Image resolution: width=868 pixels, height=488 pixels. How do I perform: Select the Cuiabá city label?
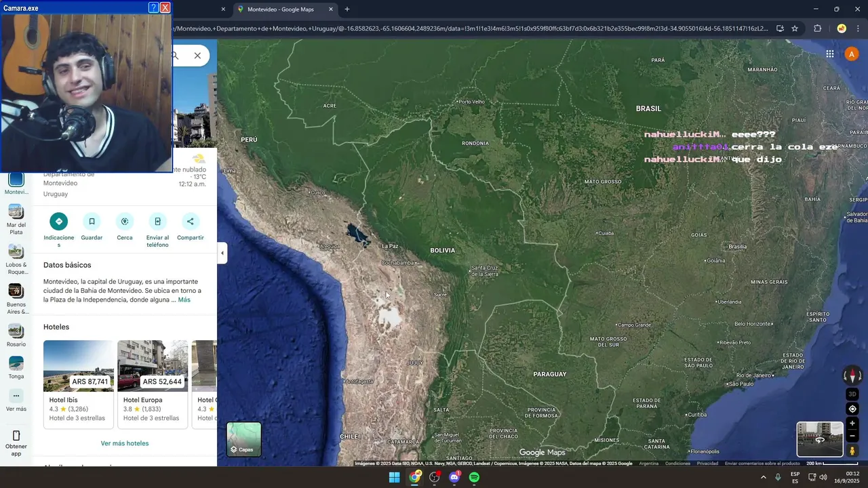(606, 233)
